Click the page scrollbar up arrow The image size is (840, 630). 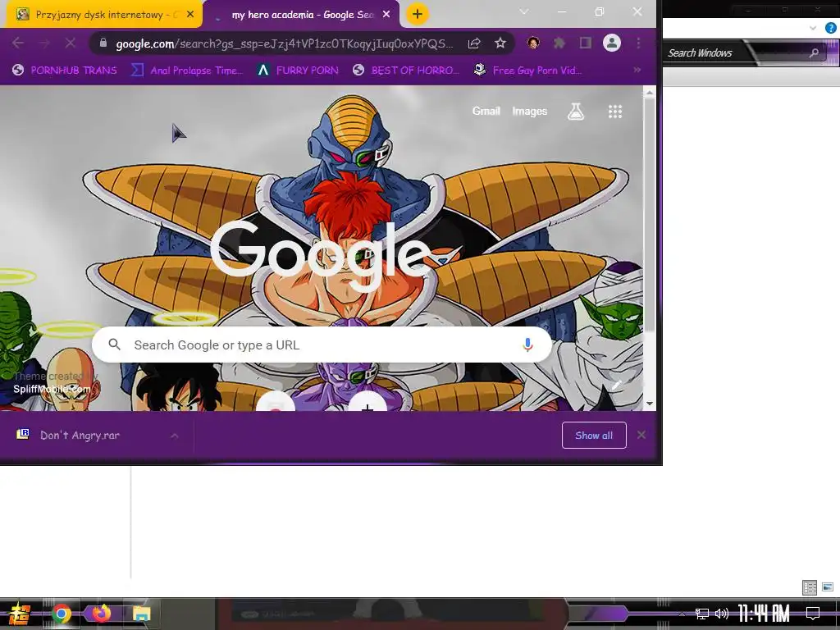point(650,93)
